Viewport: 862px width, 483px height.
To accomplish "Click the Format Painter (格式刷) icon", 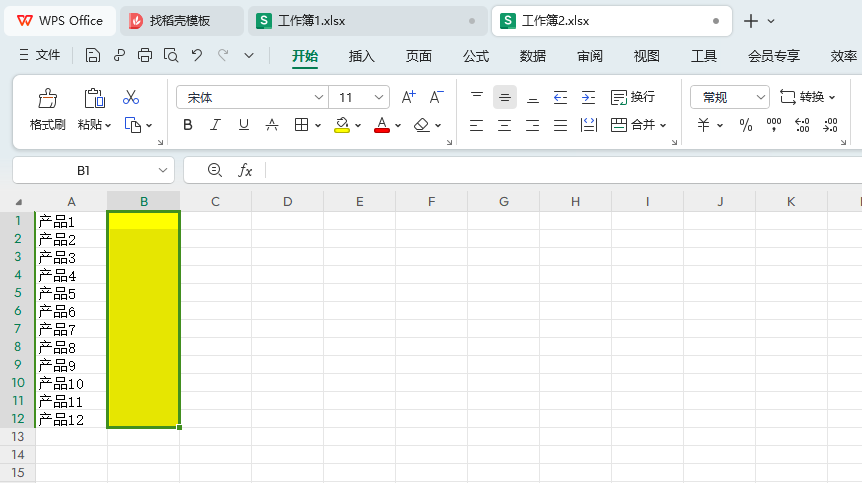I will (x=47, y=98).
